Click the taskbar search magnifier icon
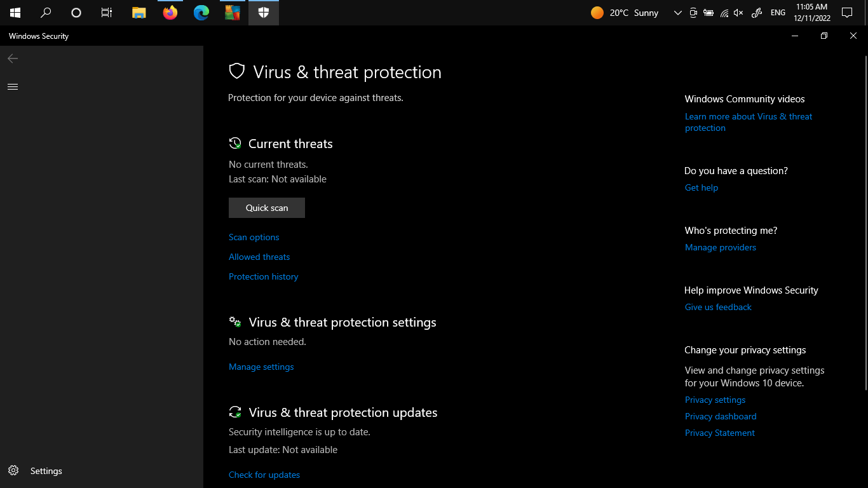 click(46, 13)
